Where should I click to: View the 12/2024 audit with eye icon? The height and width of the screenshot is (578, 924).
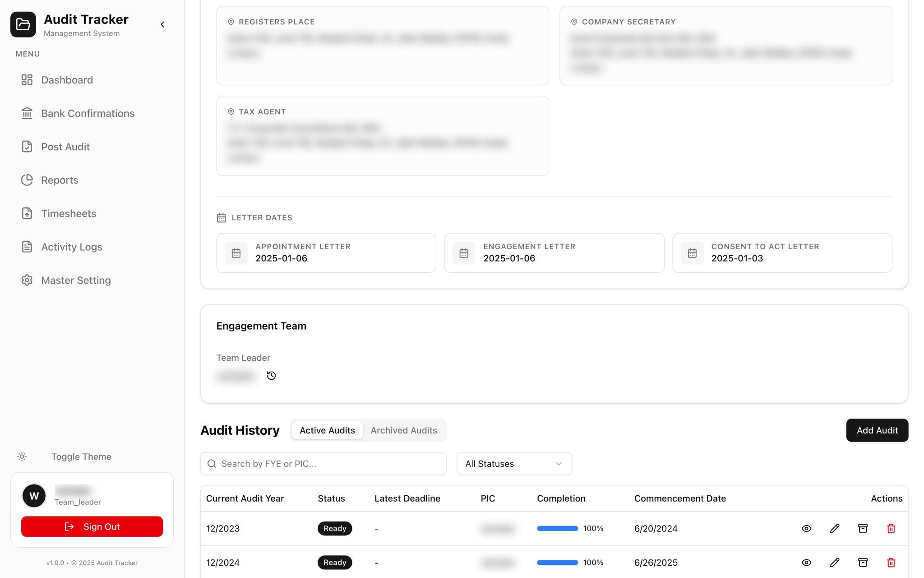pyautogui.click(x=806, y=563)
